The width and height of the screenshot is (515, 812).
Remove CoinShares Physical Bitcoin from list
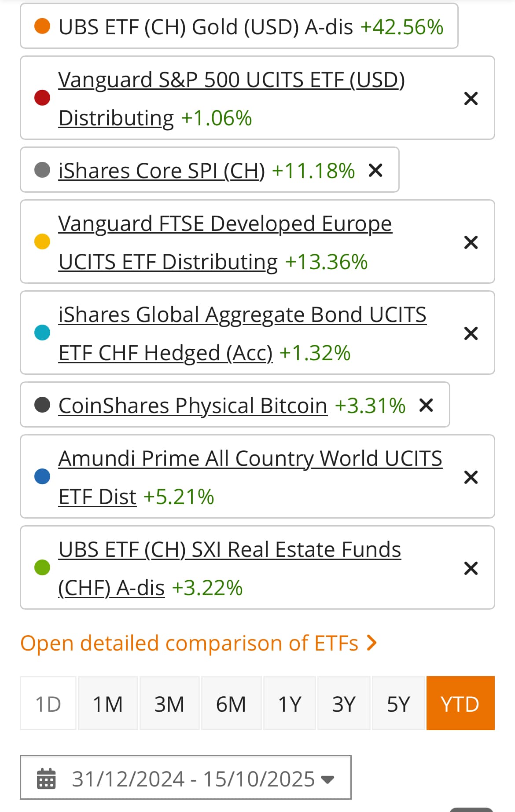click(426, 405)
